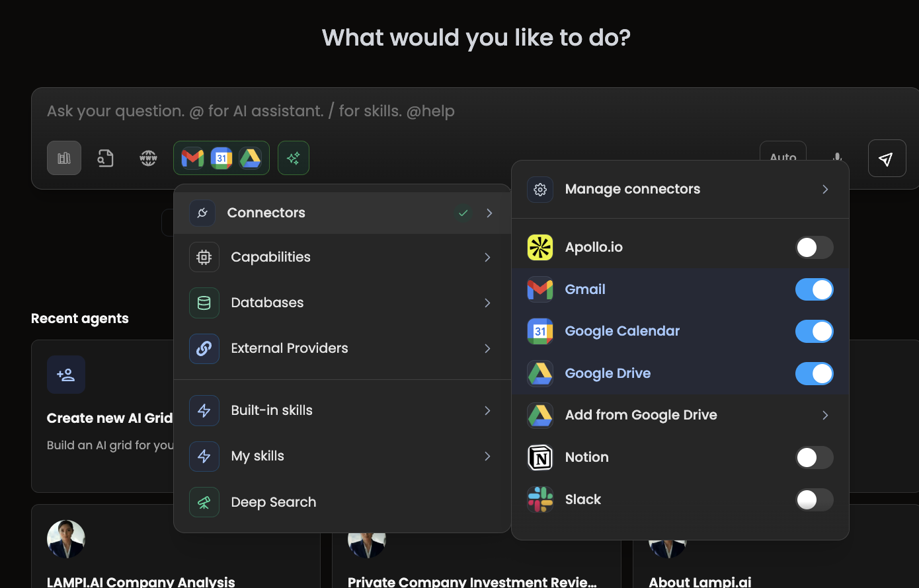Viewport: 919px width, 588px height.
Task: Click the chip icon next to Capabilities
Action: tap(204, 257)
